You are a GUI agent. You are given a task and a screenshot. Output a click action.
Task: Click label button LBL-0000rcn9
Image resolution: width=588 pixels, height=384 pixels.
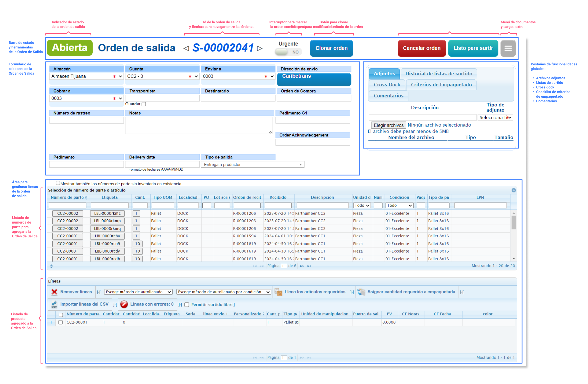tap(107, 244)
